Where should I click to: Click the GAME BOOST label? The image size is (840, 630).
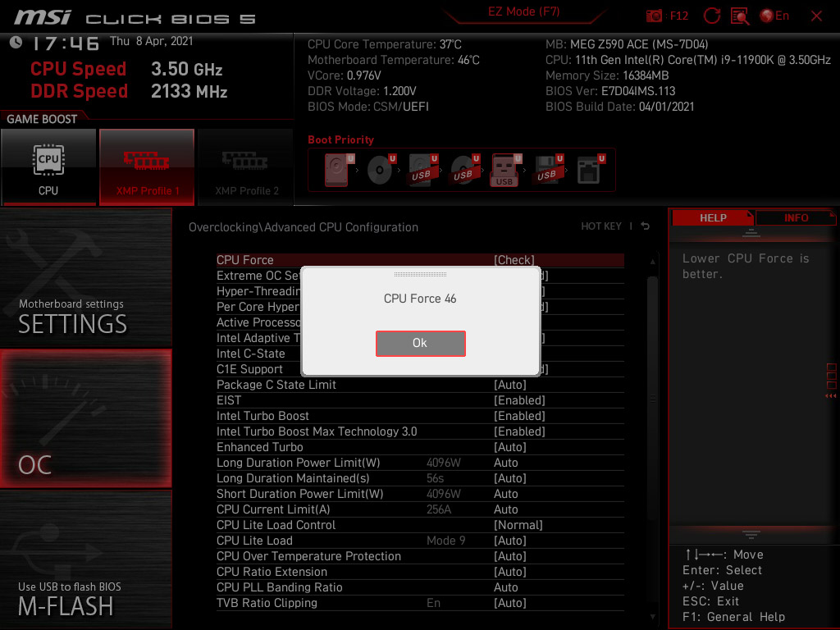pyautogui.click(x=42, y=119)
